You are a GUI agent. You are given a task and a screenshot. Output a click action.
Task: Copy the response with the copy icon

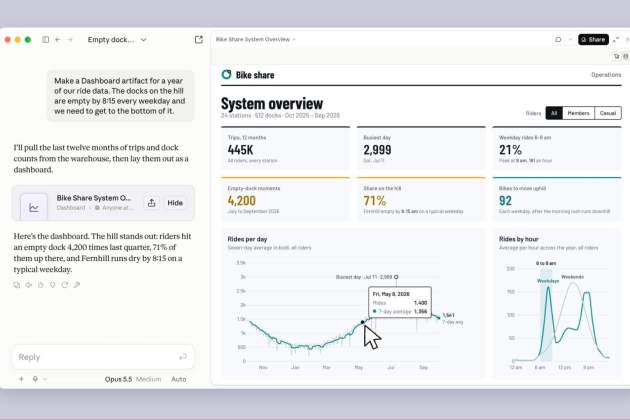coord(16,285)
